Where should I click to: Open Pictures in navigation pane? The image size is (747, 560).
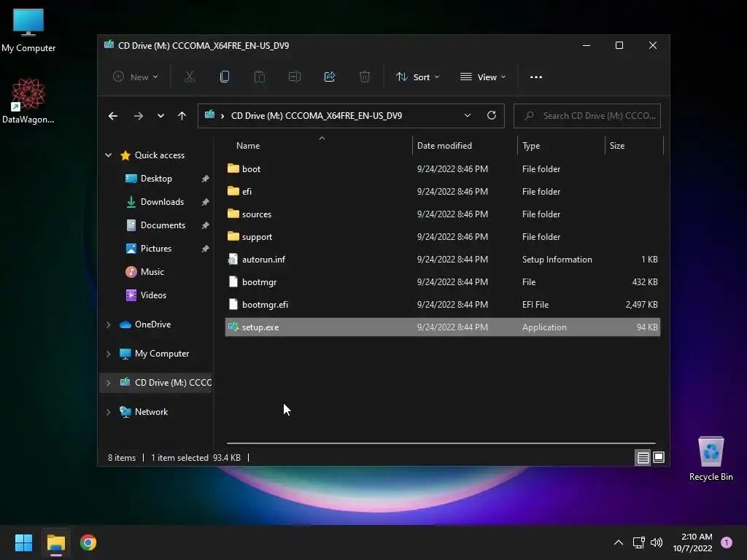tap(155, 249)
